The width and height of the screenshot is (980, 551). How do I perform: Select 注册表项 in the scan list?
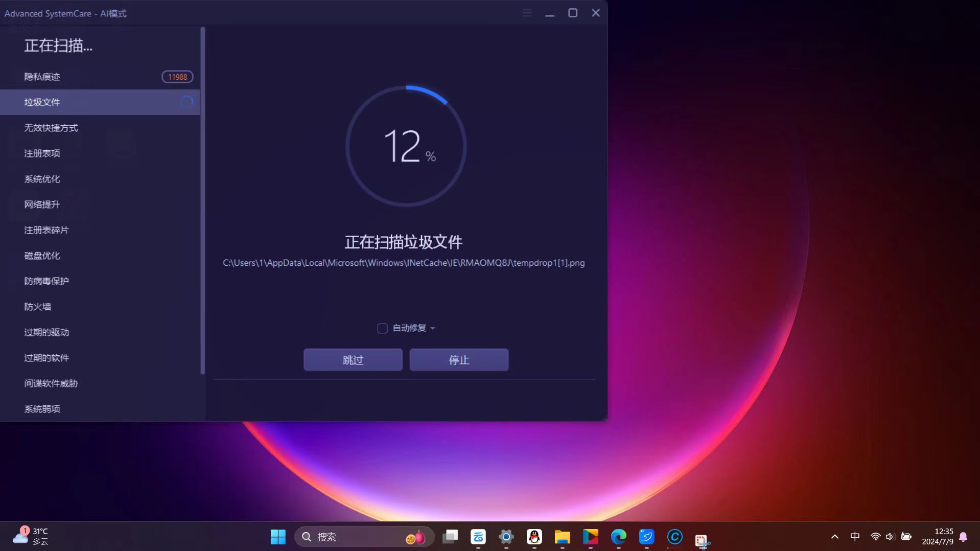[42, 153]
